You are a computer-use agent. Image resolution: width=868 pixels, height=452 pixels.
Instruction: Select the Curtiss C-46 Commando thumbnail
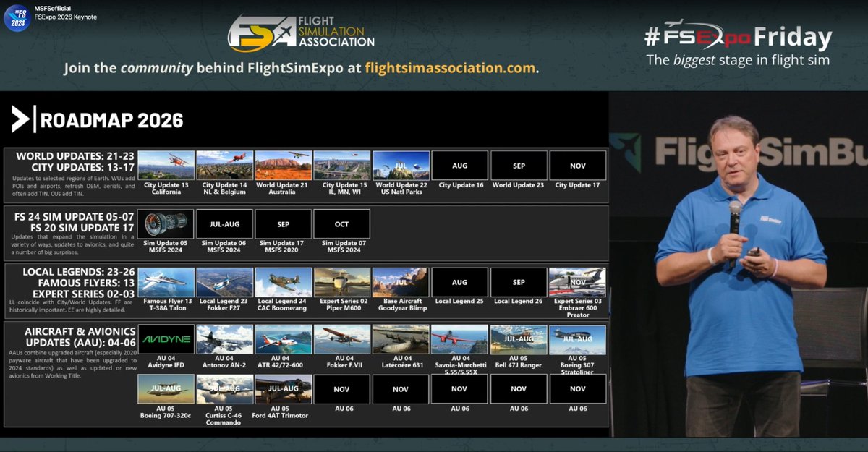pos(225,389)
